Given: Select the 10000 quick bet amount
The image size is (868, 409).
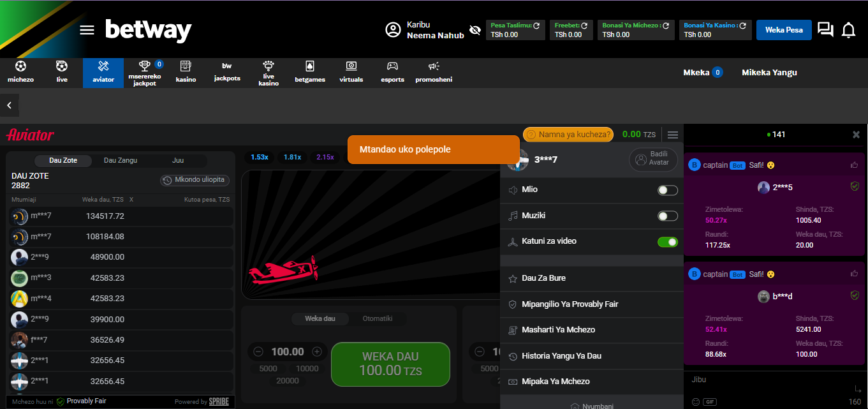Looking at the screenshot, I should click(307, 368).
